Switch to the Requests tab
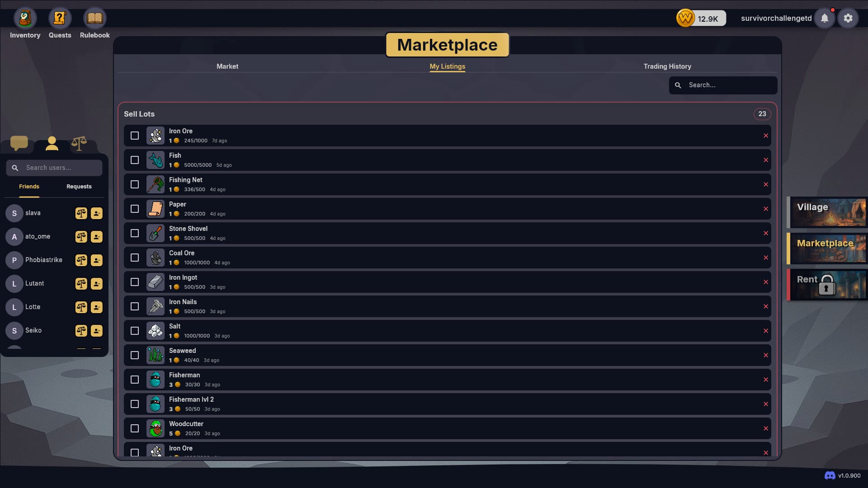This screenshot has height=488, width=868. click(79, 186)
